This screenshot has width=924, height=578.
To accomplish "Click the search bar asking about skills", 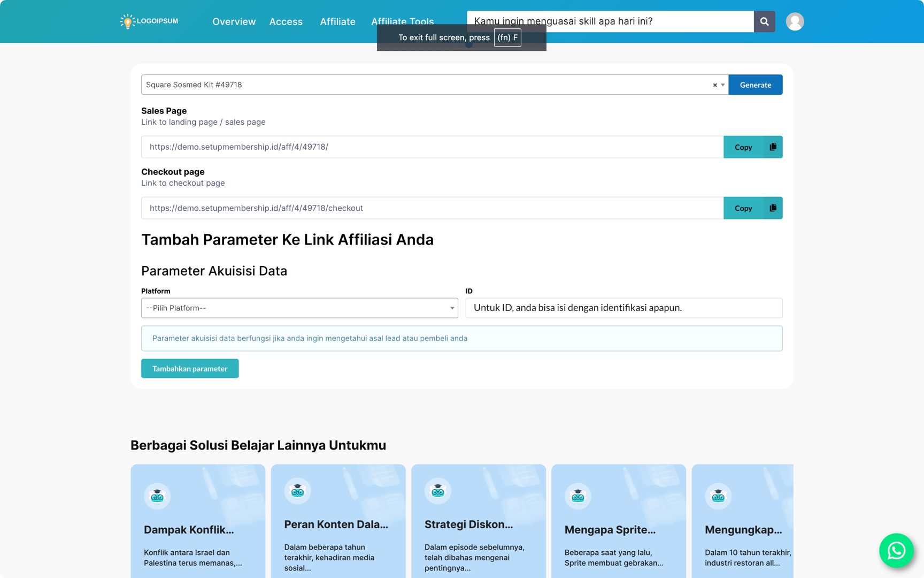I will (x=609, y=21).
